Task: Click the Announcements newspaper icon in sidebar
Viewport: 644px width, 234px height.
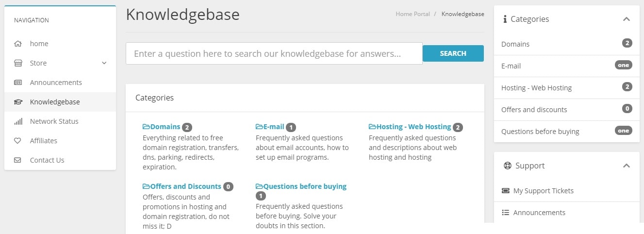Action: [x=18, y=83]
